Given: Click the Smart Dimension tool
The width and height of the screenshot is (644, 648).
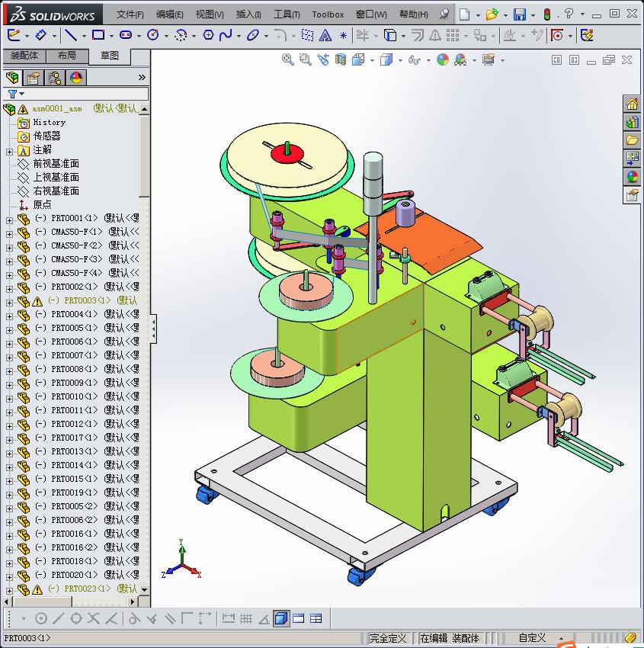Looking at the screenshot, I should (40, 35).
